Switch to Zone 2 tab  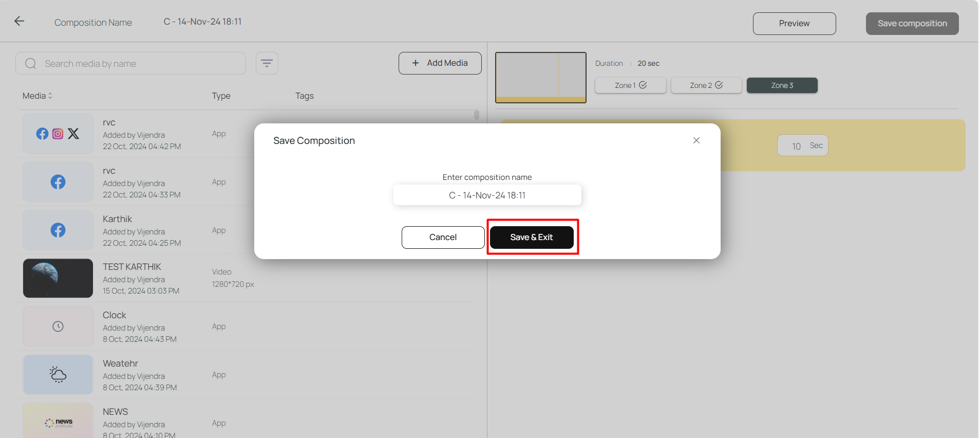(x=706, y=85)
